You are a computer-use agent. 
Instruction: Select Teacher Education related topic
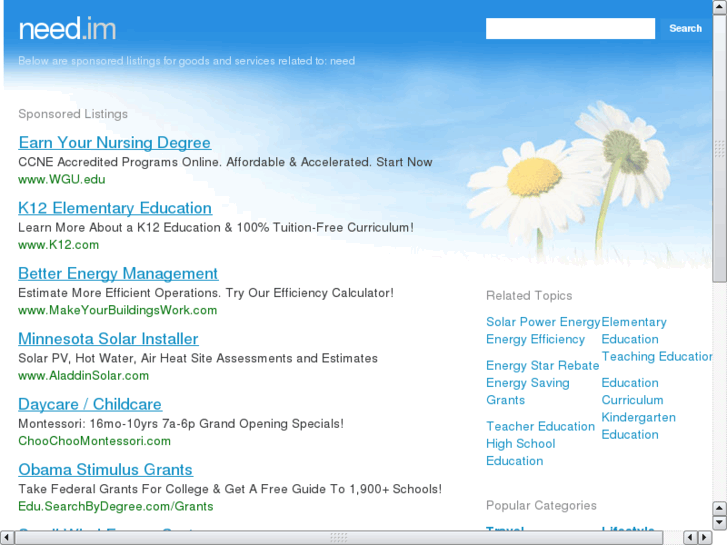click(541, 426)
